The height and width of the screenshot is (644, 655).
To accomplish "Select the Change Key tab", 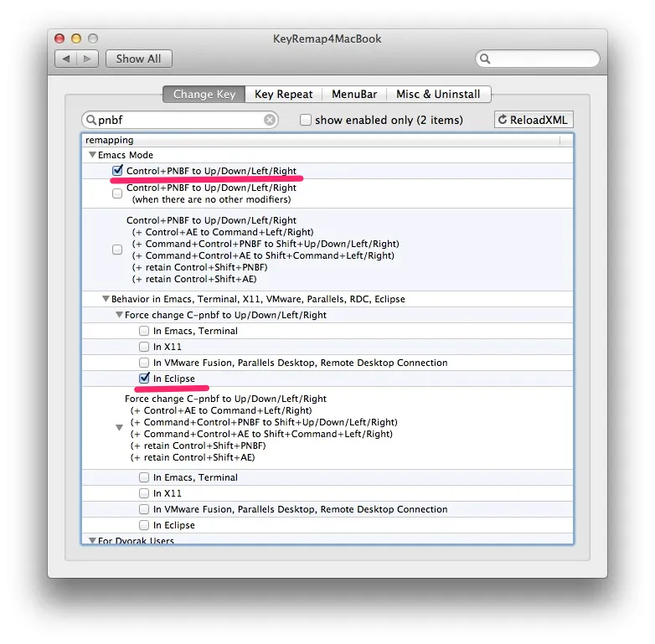I will pos(204,95).
